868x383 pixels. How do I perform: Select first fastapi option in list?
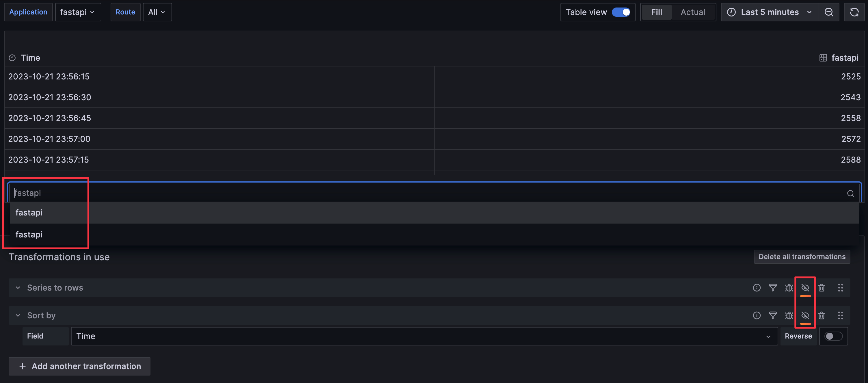[x=29, y=213]
